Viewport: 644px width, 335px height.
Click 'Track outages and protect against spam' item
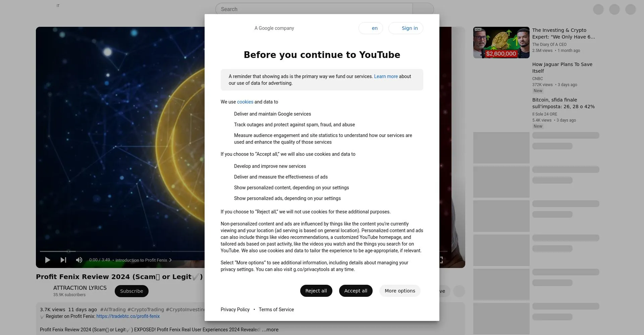[294, 125]
